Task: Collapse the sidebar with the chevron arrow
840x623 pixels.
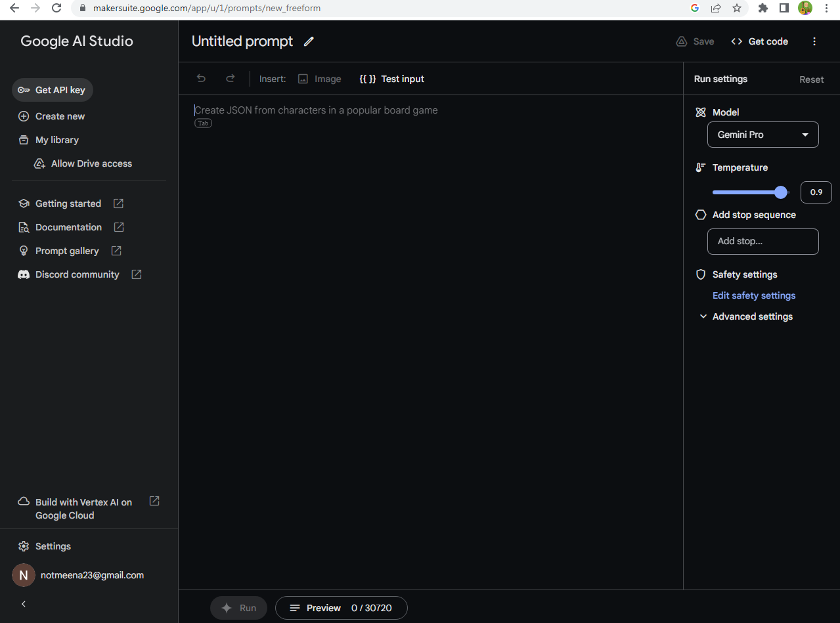Action: pyautogui.click(x=24, y=604)
